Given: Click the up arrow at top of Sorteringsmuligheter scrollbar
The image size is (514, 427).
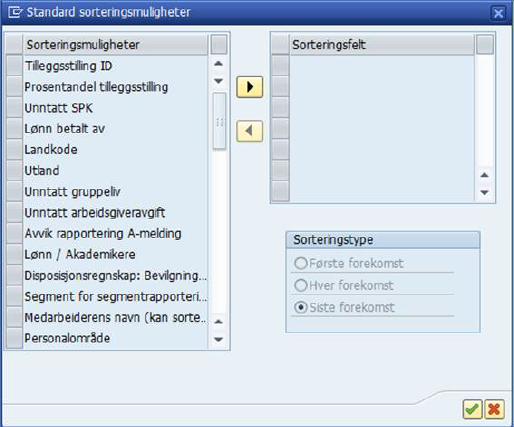Looking at the screenshot, I should (x=219, y=63).
